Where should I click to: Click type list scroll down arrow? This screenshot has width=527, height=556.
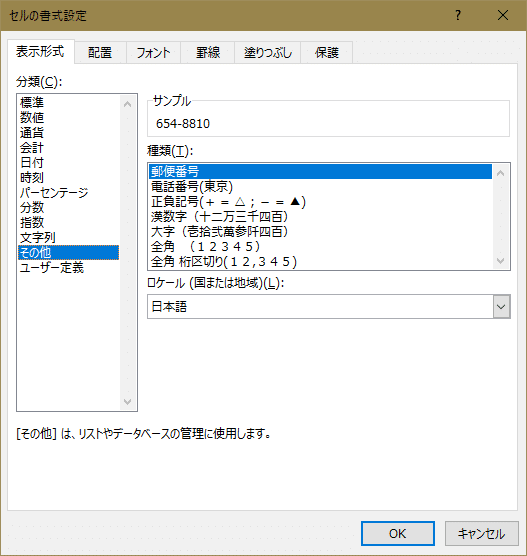click(501, 261)
